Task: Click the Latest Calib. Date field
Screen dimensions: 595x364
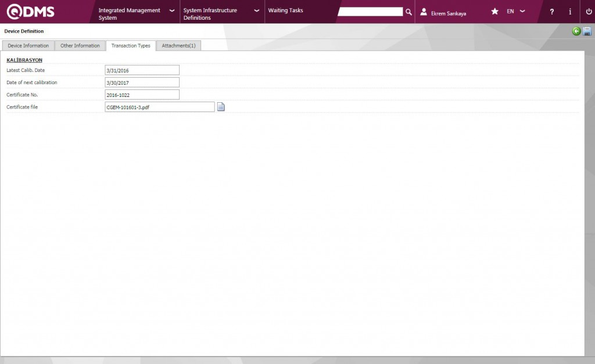Action: click(x=142, y=70)
